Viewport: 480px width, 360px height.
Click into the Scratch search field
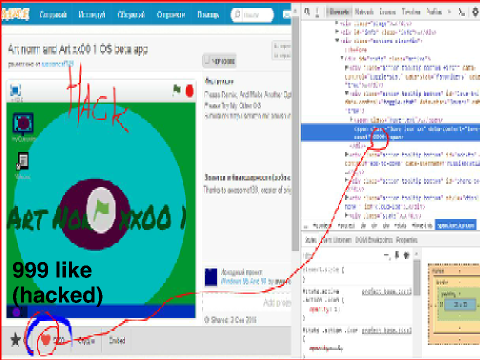252,15
